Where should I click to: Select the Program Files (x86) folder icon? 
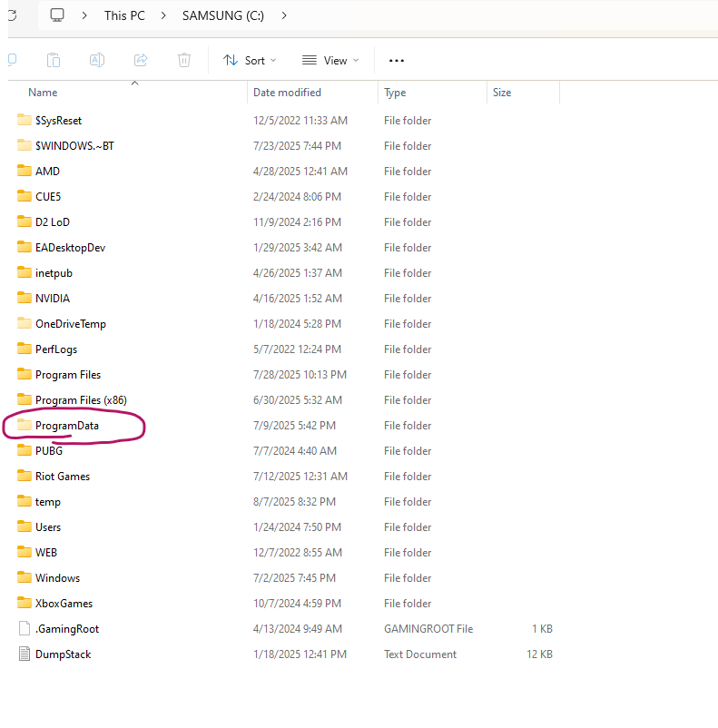(x=25, y=399)
